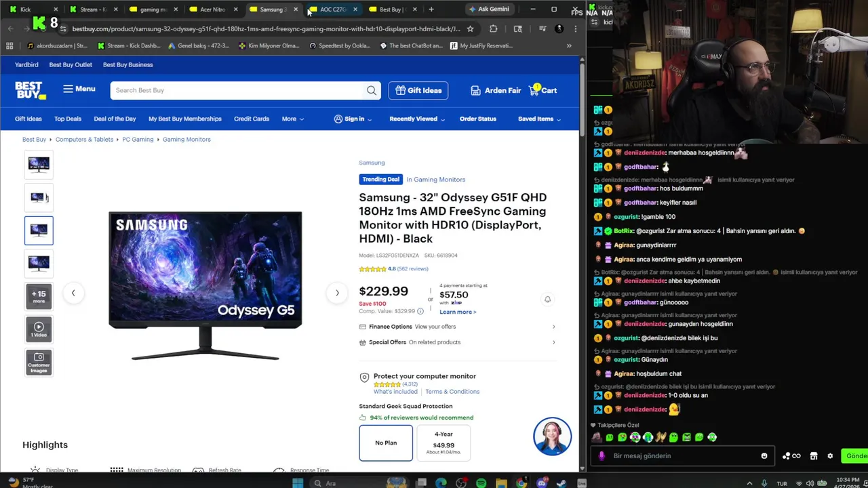The image size is (868, 488).
Task: Click the Comp. Value info icon
Action: pyautogui.click(x=420, y=311)
